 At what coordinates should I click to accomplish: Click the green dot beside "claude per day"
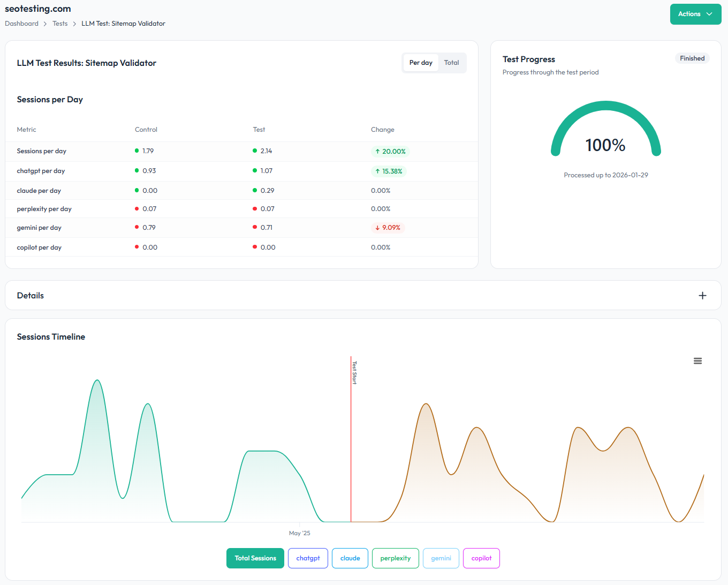(137, 190)
